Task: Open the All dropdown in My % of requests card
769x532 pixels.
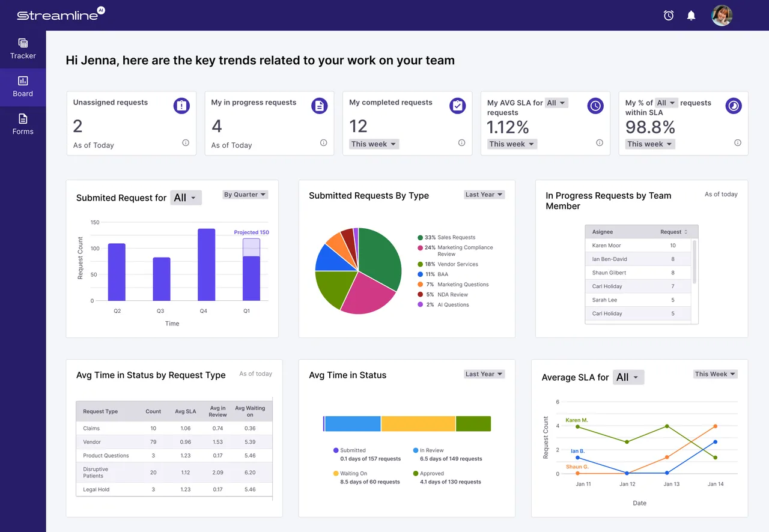Action: coord(667,103)
